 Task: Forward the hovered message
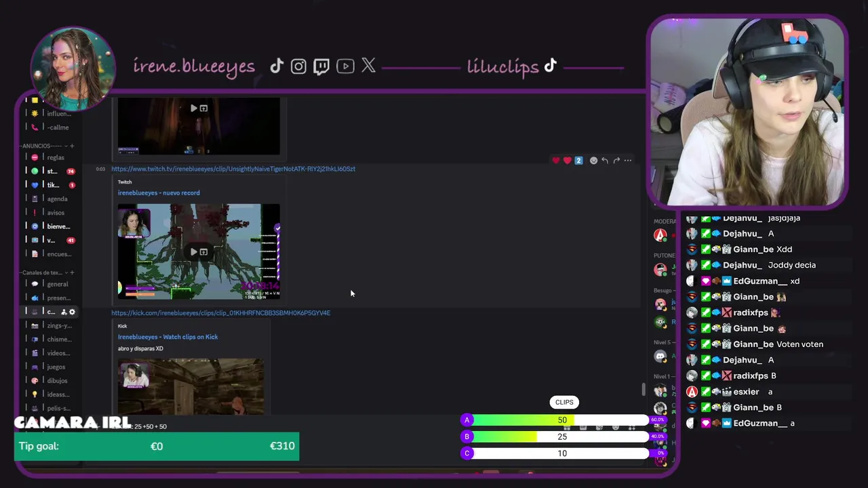(x=616, y=161)
